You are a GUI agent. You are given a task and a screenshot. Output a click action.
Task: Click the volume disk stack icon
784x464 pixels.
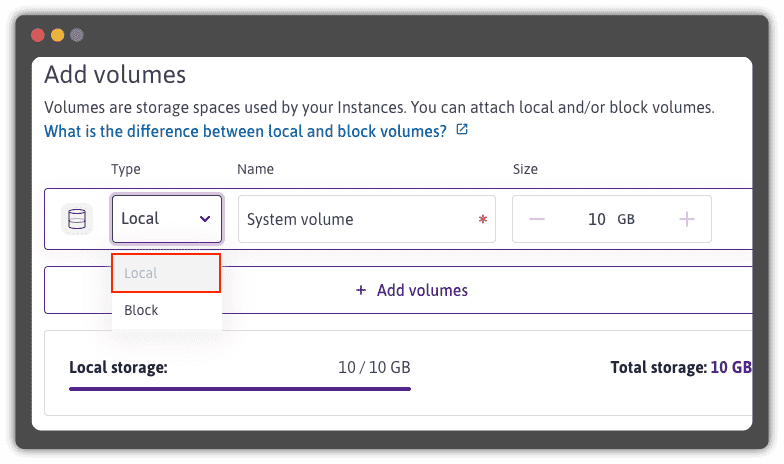point(77,218)
